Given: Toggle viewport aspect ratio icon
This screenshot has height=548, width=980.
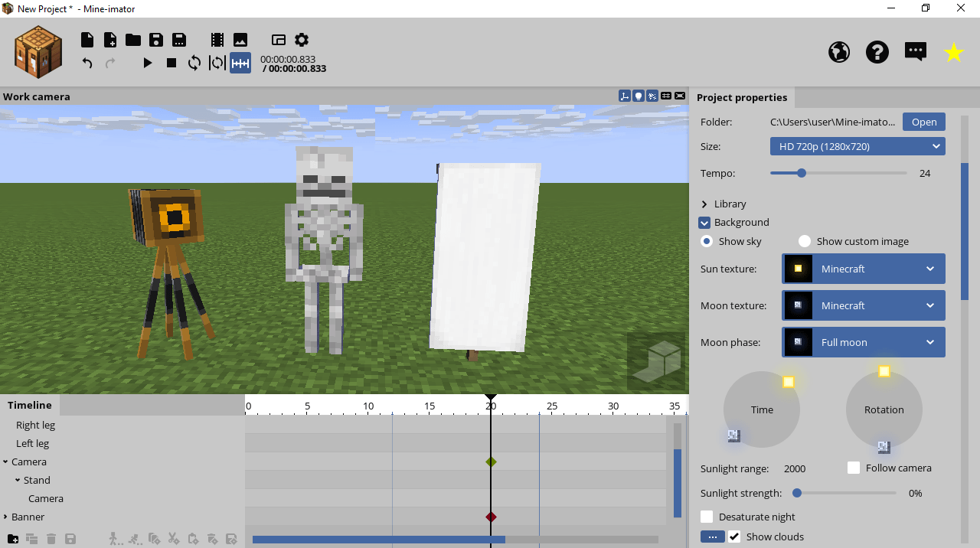Looking at the screenshot, I should pyautogui.click(x=680, y=96).
